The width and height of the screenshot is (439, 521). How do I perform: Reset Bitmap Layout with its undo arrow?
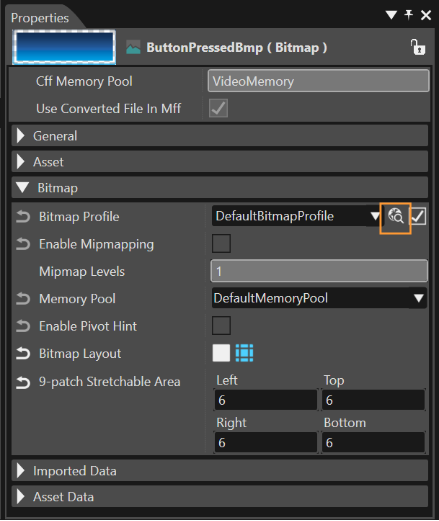[23, 353]
